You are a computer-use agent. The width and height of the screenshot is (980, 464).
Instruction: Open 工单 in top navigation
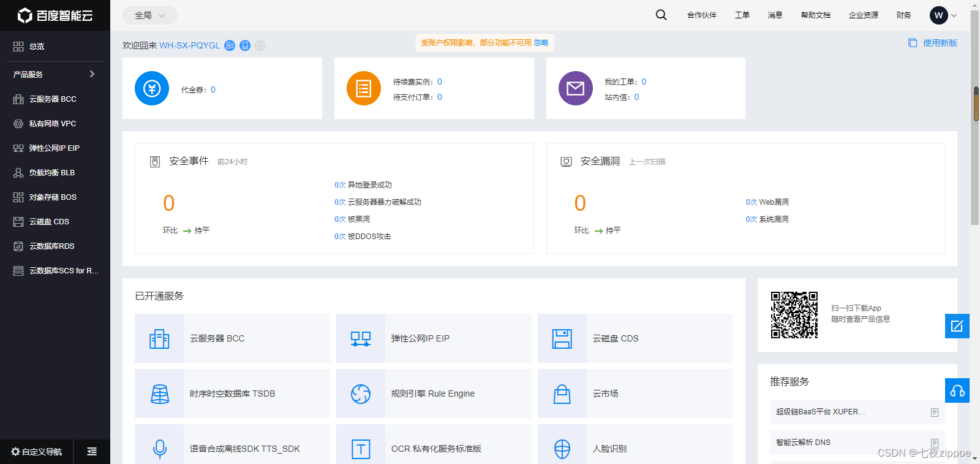[742, 15]
